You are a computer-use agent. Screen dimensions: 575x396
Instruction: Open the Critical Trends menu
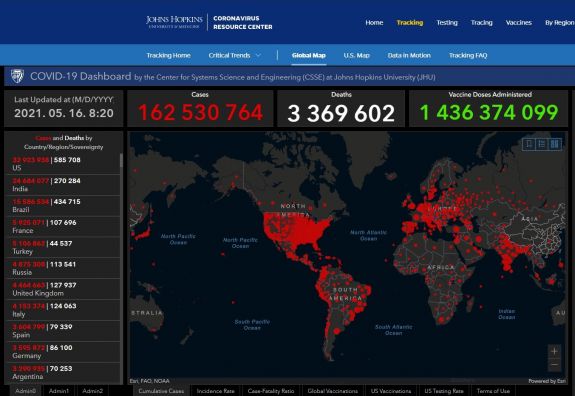point(229,55)
